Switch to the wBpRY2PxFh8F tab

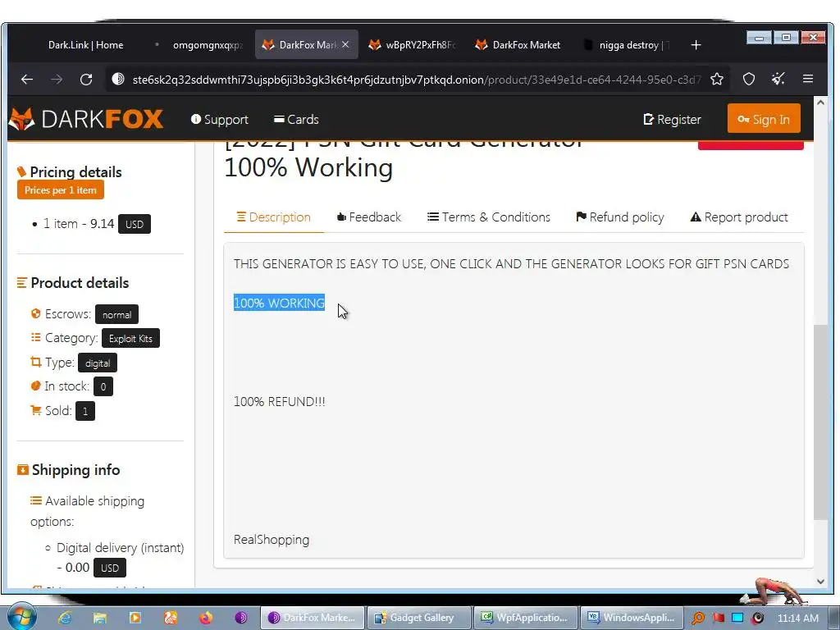[x=413, y=45]
